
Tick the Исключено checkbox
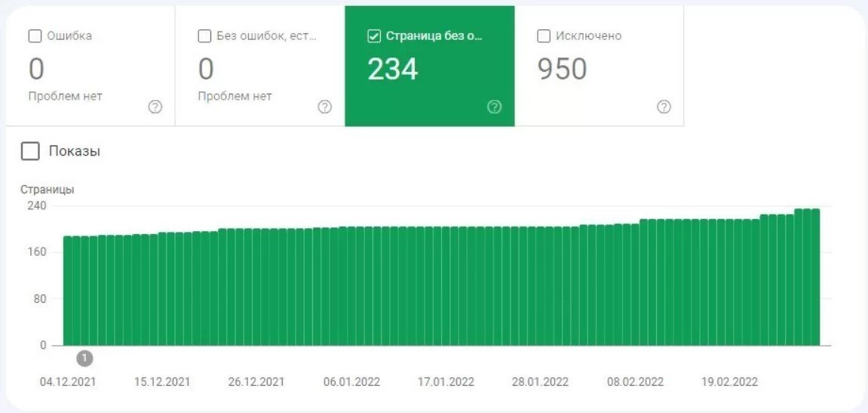(x=544, y=36)
